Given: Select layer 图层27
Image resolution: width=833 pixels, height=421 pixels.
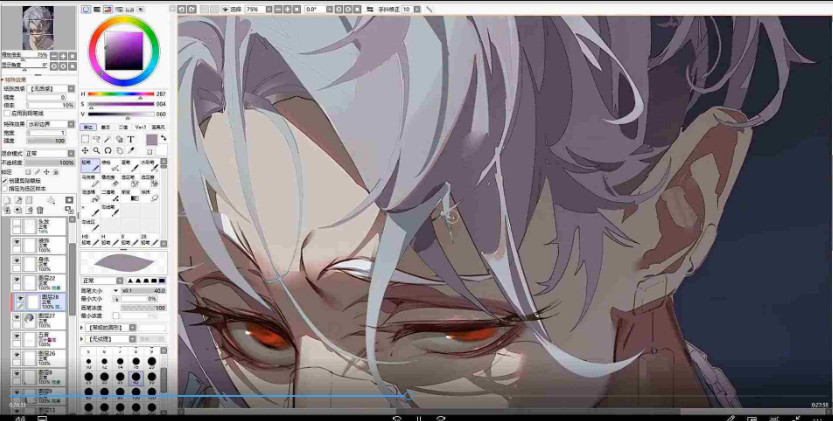Looking at the screenshot, I should pyautogui.click(x=38, y=321).
